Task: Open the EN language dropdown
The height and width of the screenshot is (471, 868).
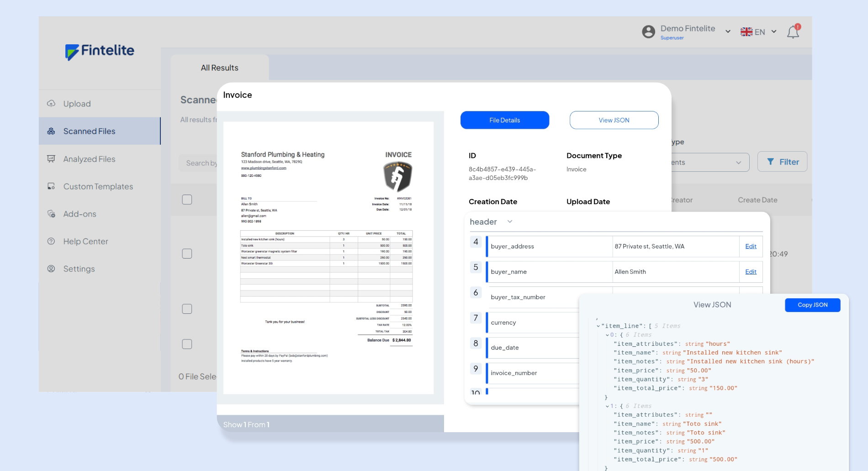Action: click(758, 32)
